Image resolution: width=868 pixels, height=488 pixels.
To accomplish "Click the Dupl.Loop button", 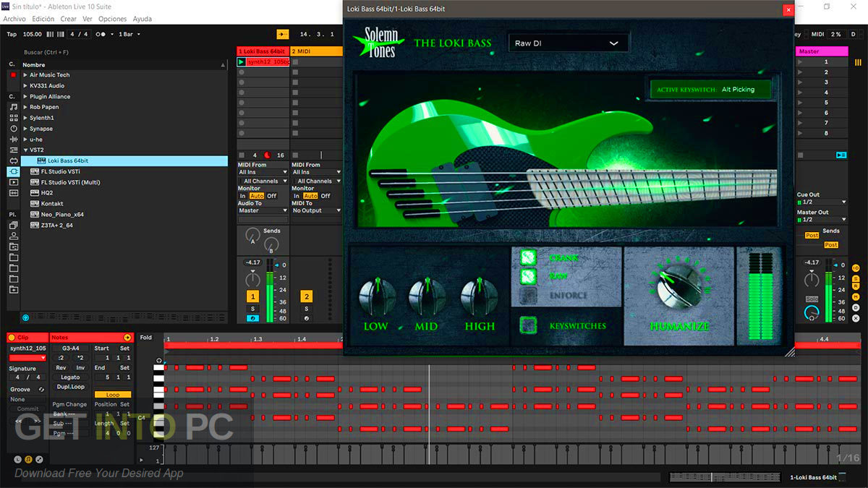I will [70, 387].
